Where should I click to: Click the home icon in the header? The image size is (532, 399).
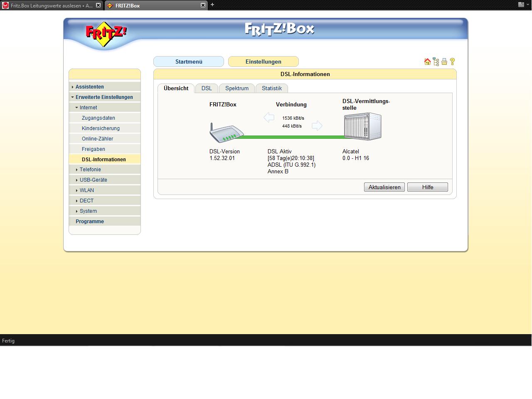[x=427, y=62]
